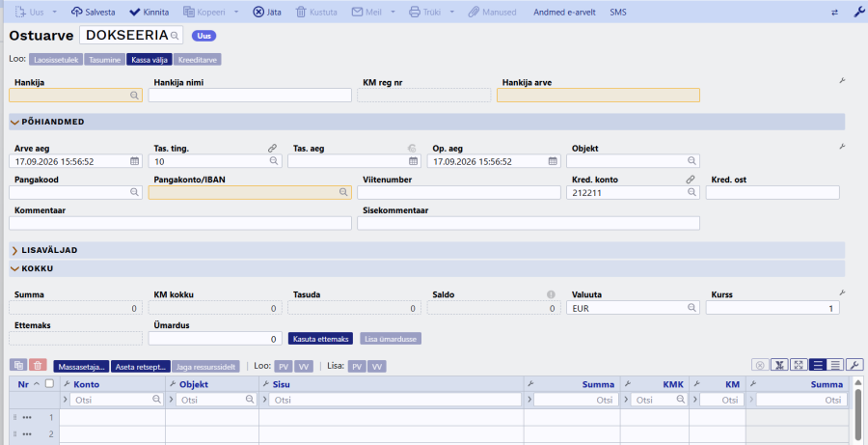
Task: Open the Arve aeg calendar picker
Action: [134, 161]
